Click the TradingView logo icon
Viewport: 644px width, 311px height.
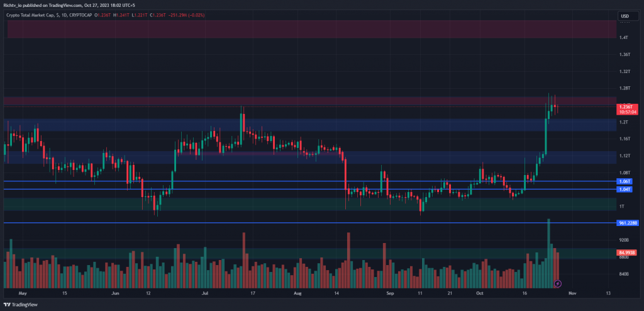[7, 305]
